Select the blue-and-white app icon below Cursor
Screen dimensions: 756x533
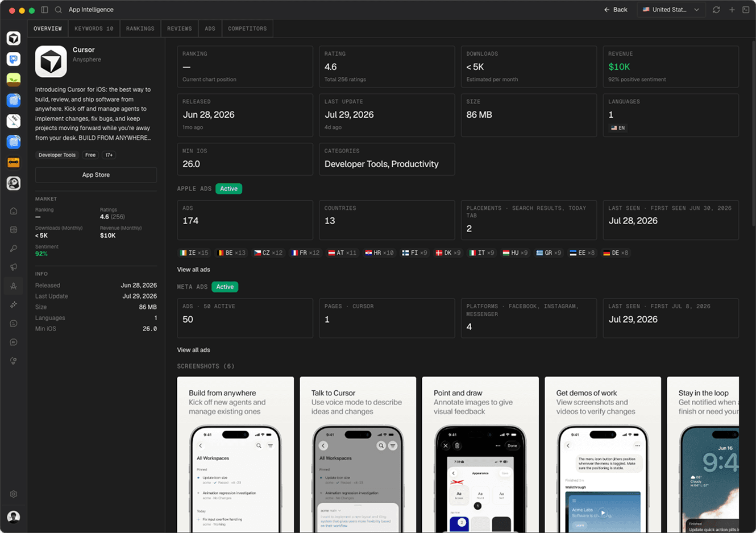pyautogui.click(x=14, y=59)
